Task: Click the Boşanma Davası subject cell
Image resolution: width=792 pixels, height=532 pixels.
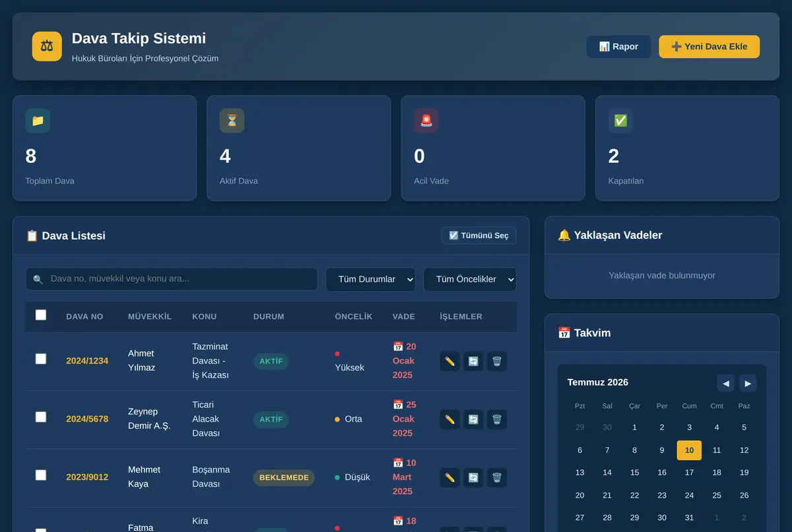Action: point(211,477)
